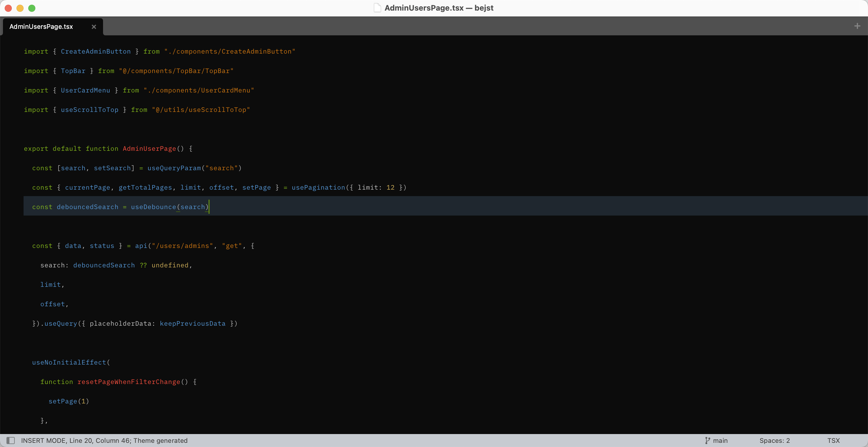Viewport: 868px width, 447px height.
Task: Close the AdminUsersPage.tsx tab
Action: [94, 27]
